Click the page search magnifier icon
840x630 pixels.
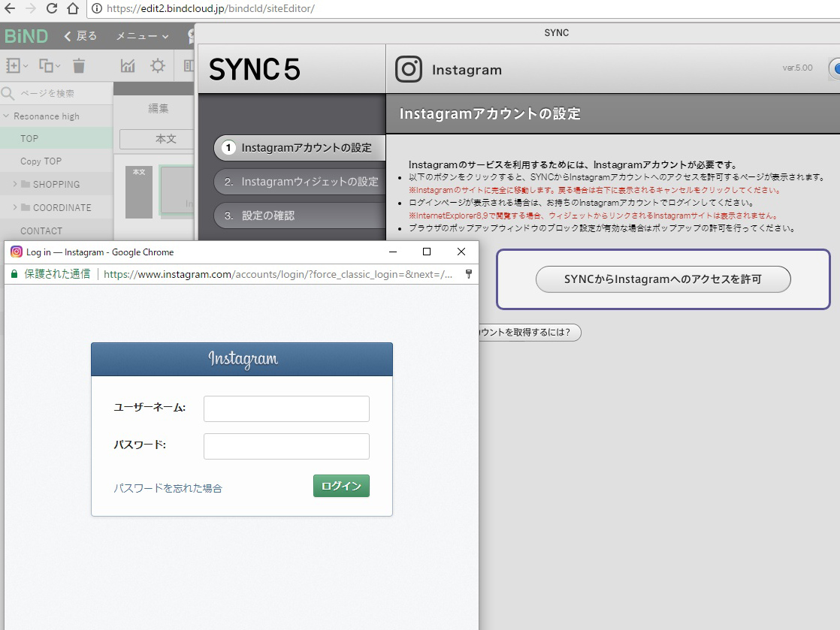click(8, 92)
